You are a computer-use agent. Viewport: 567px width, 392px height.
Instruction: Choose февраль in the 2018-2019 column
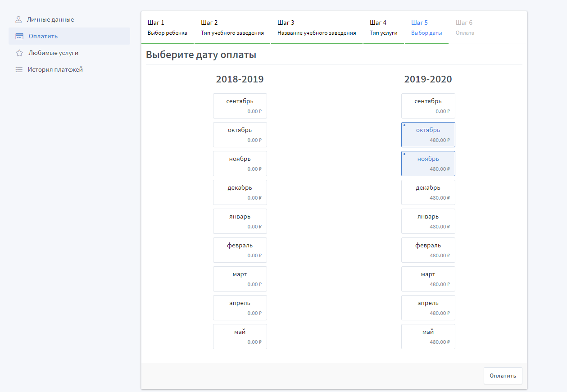(240, 250)
